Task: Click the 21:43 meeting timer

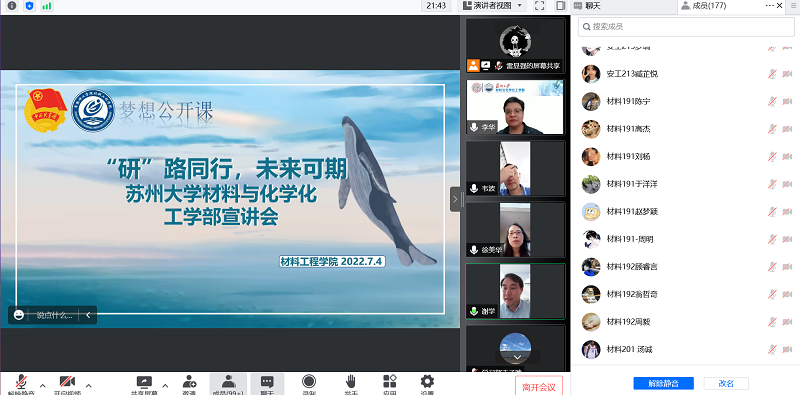Action: coord(436,6)
